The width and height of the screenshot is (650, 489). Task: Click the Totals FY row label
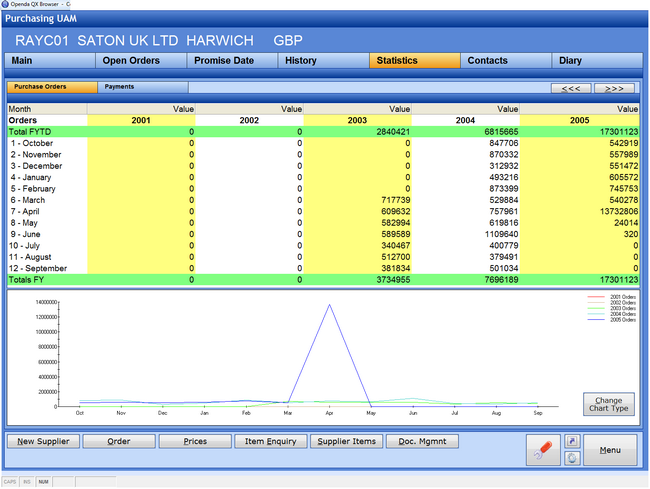tap(26, 280)
